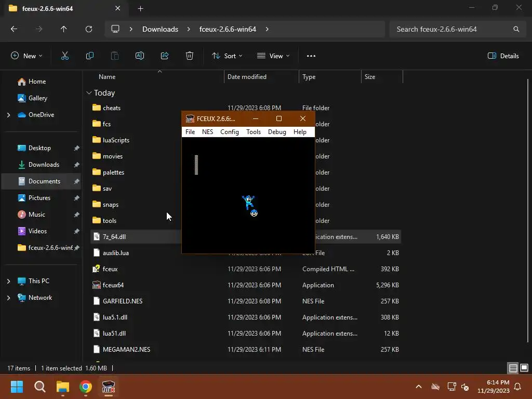Open Google Chrome from taskbar
Viewport: 532px width, 399px height.
point(86,387)
